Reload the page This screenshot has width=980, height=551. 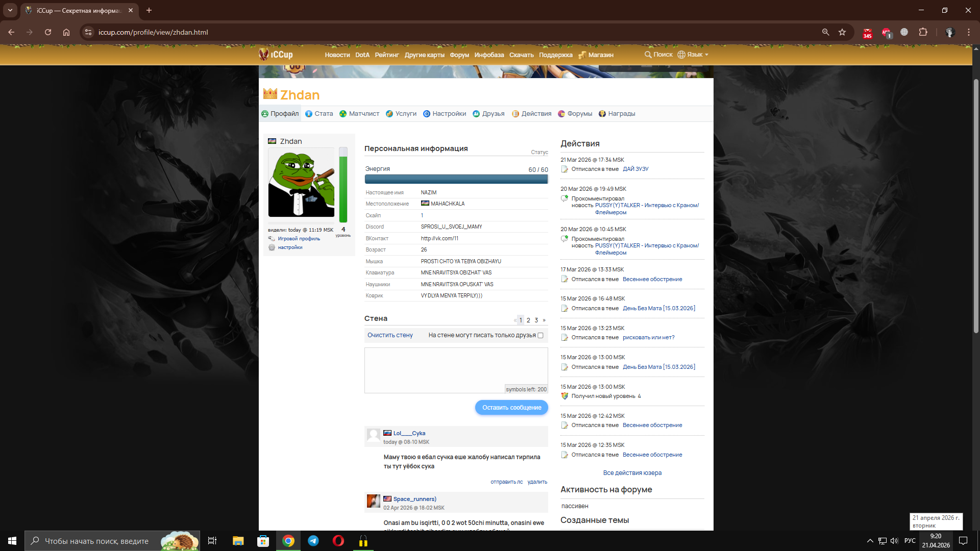(48, 32)
